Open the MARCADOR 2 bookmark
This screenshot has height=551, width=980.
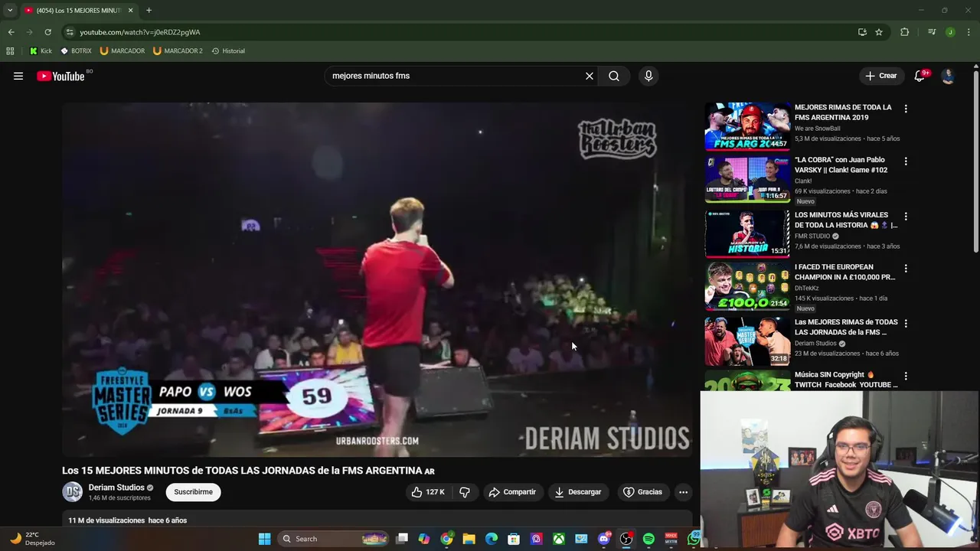pyautogui.click(x=178, y=51)
